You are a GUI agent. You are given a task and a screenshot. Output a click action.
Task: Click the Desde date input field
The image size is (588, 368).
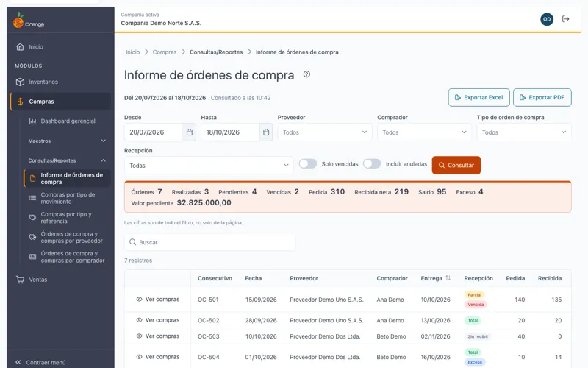pos(154,132)
